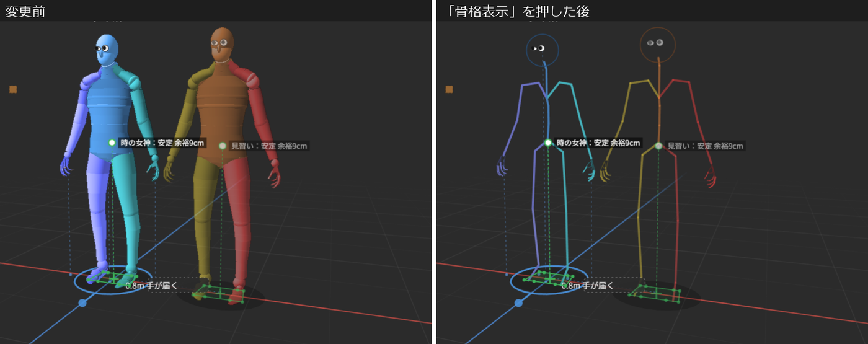Pick the orange square marker in before view
The image size is (868, 344).
coord(13,90)
